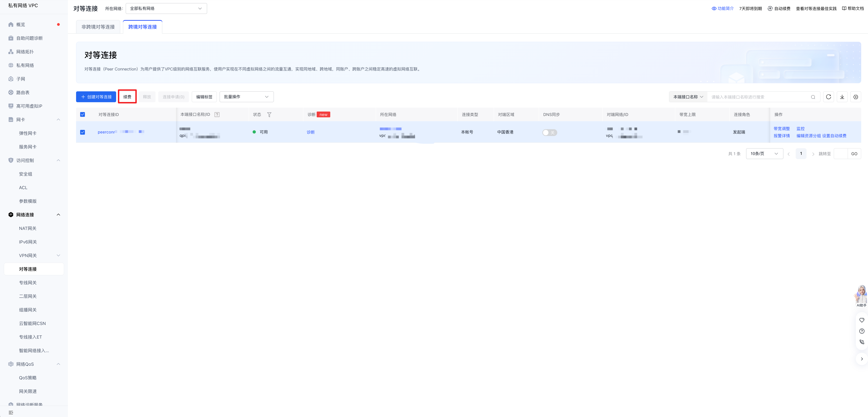
Task: Click the 高可用虚拟IP icon
Action: click(x=11, y=106)
